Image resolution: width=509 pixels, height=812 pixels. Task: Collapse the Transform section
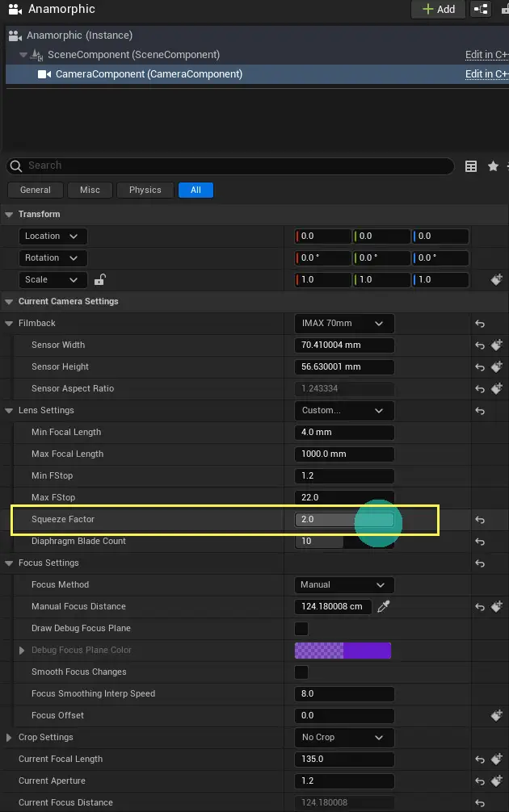pyautogui.click(x=10, y=215)
